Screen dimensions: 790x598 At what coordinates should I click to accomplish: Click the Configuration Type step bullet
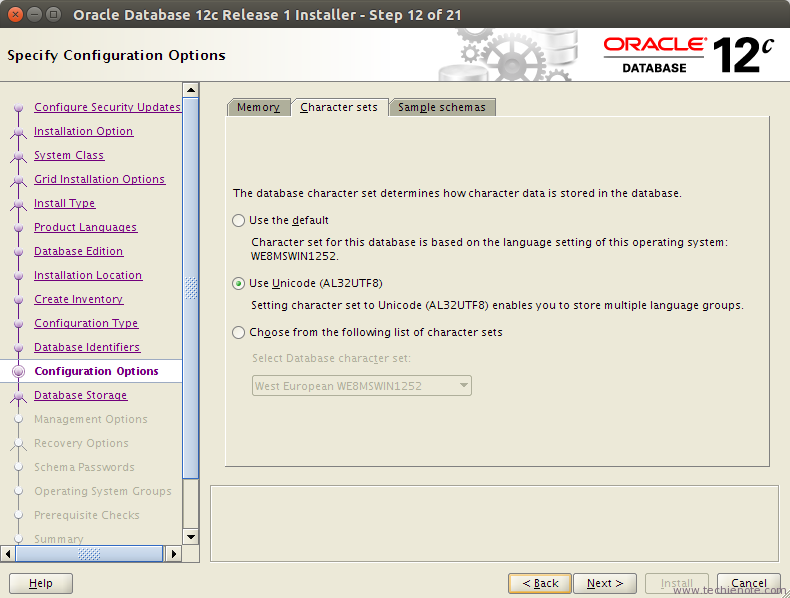point(19,323)
